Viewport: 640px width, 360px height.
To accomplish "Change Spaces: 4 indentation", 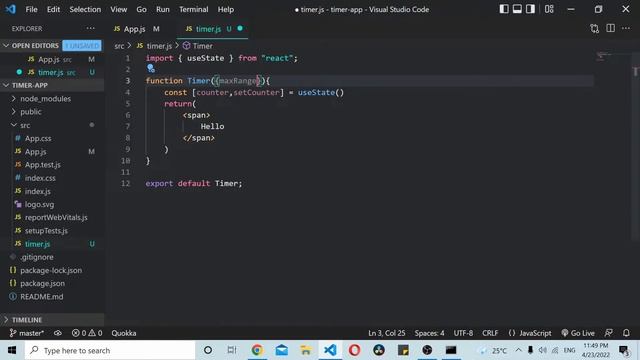I will (429, 333).
